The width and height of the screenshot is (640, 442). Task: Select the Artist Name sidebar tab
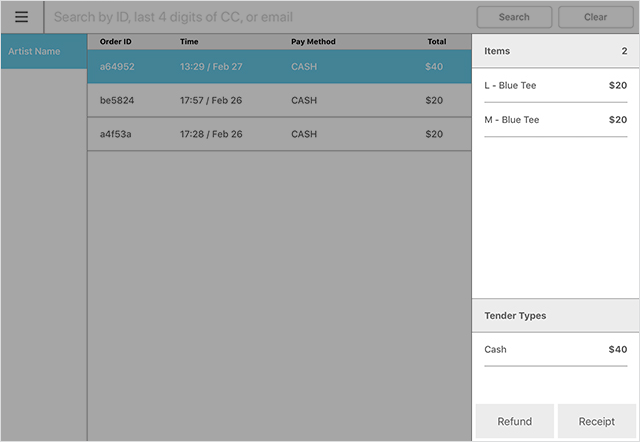point(43,51)
